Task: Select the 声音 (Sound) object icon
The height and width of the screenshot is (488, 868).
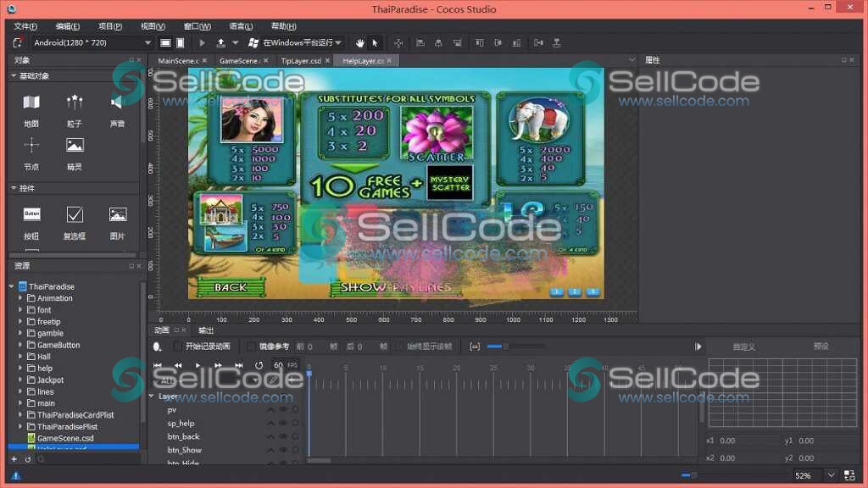Action: (117, 103)
